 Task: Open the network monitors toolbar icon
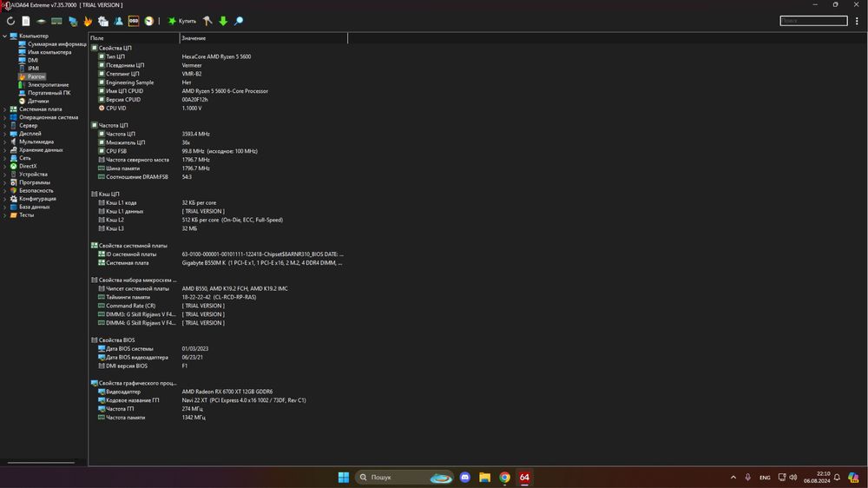73,21
